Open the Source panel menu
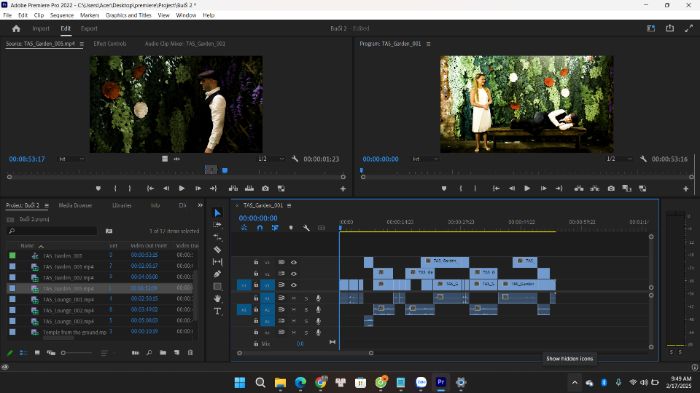700x393 pixels. coord(82,44)
